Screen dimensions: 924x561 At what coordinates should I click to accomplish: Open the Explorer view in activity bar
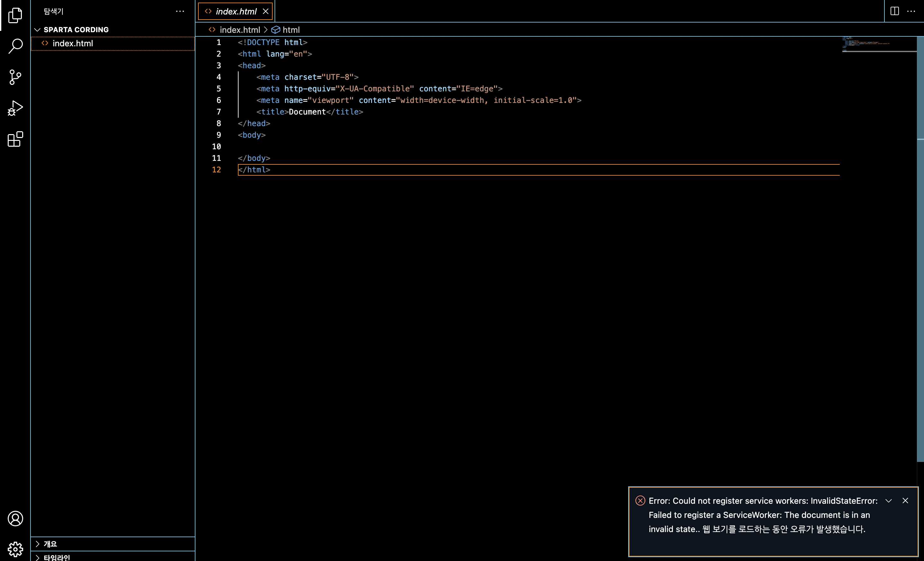click(15, 15)
